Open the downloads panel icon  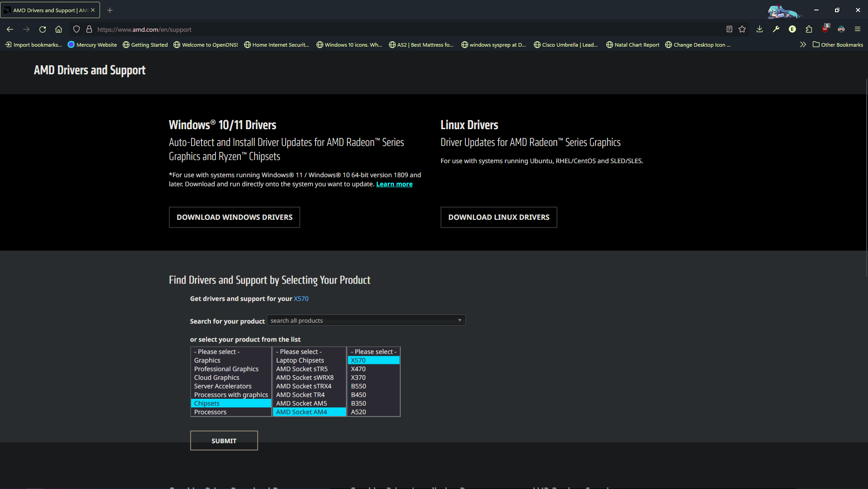point(760,29)
